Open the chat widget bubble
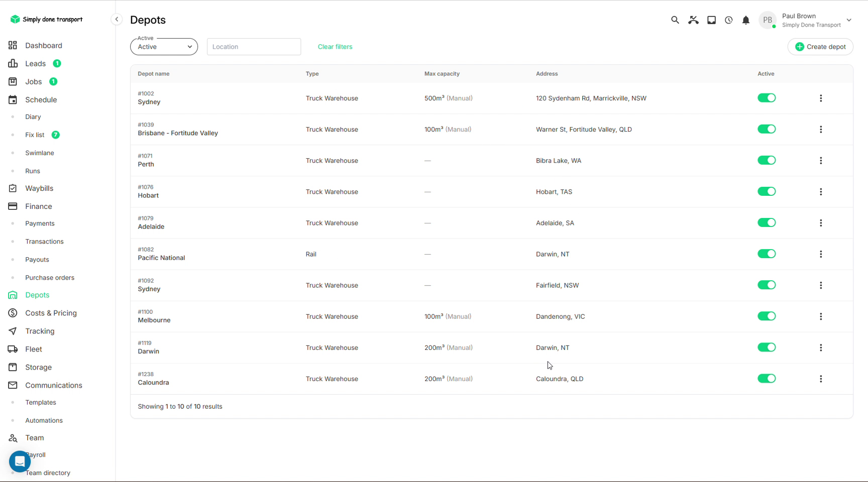The image size is (868, 482). (20, 461)
